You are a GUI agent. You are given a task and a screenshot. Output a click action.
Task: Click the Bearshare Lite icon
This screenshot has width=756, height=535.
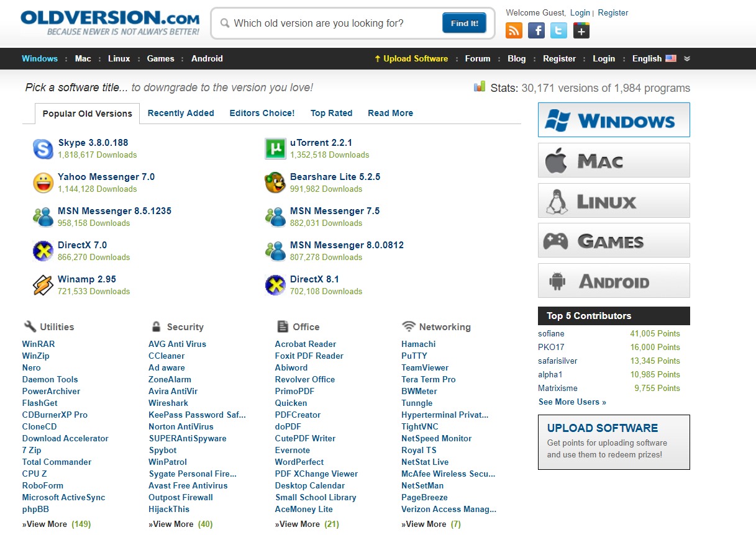pyautogui.click(x=275, y=183)
